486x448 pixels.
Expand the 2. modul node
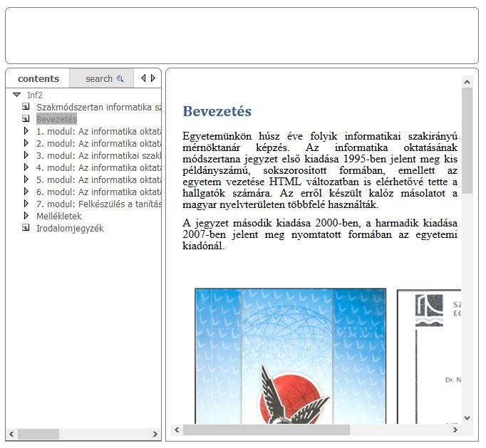coord(26,143)
